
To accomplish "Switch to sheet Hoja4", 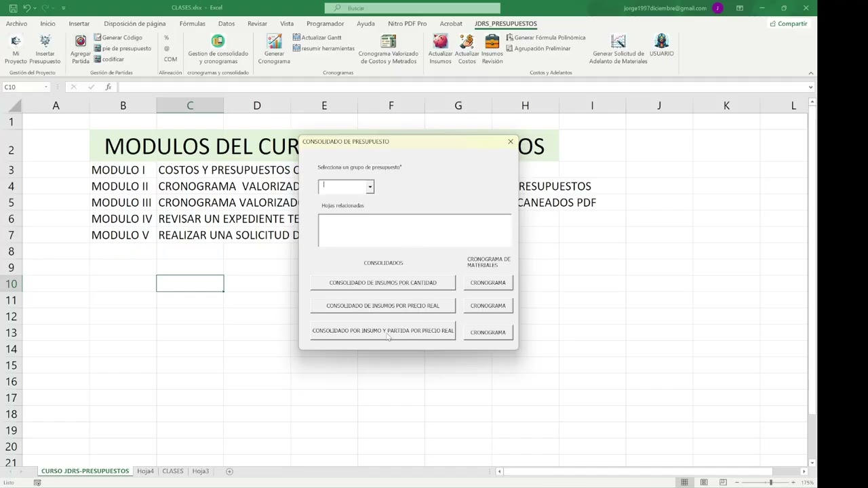I will (x=145, y=471).
